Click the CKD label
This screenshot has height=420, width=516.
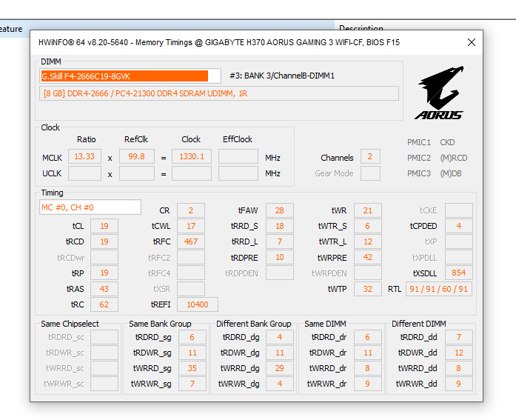[x=447, y=142]
